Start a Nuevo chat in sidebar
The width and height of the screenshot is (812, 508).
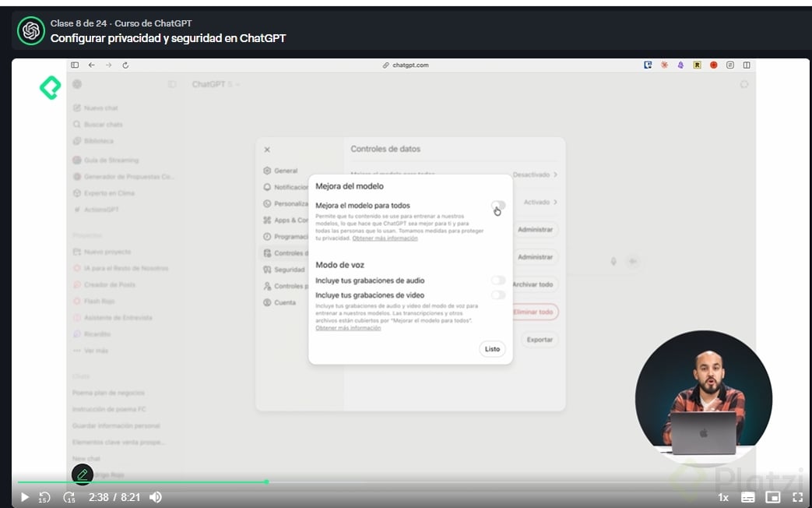point(96,108)
